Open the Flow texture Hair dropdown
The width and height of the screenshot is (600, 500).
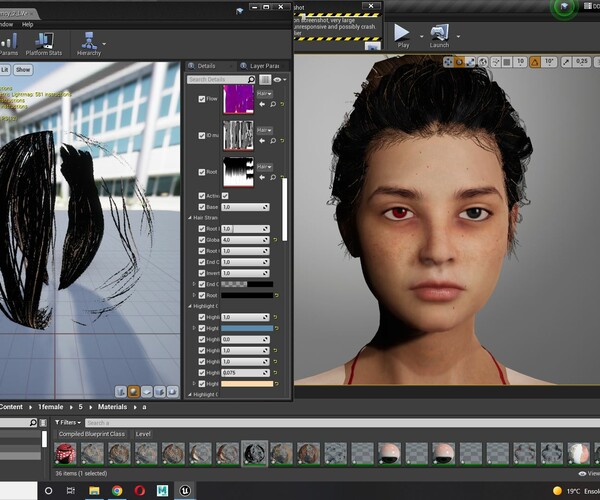coord(264,94)
